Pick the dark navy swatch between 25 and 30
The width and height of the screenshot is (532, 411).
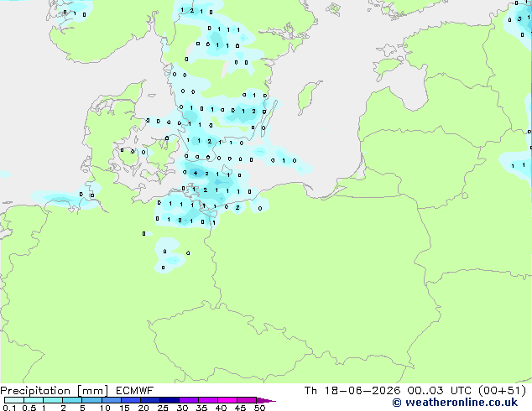170,400
